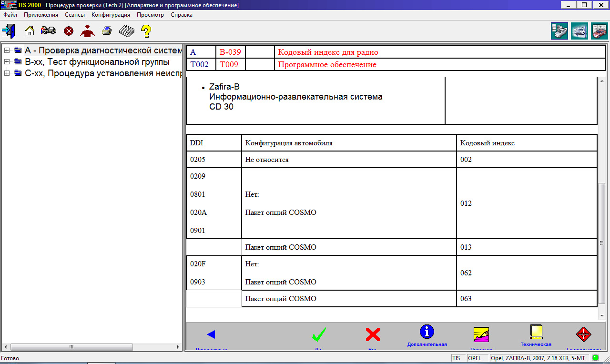Click the left panel horizontal scrollbar thumb
The width and height of the screenshot is (610, 364).
70,347
